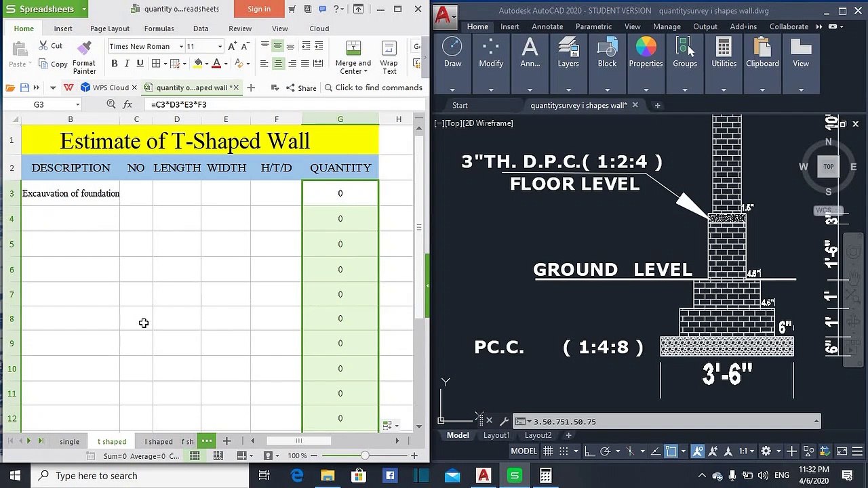Click the 'Click to find commands' search box

tap(374, 87)
